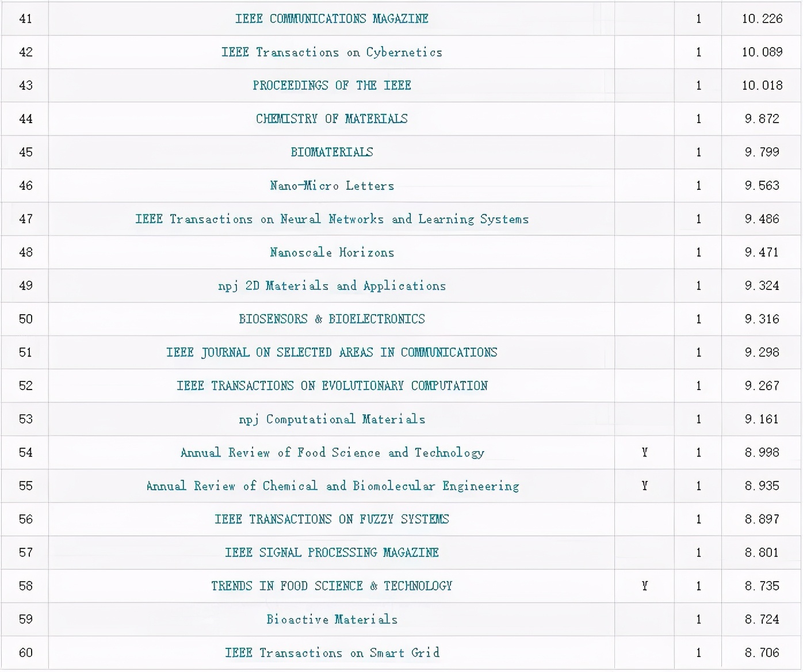Open IEEE Transactions on Smart Grid link
Screen dimensions: 803x672
click(x=332, y=652)
